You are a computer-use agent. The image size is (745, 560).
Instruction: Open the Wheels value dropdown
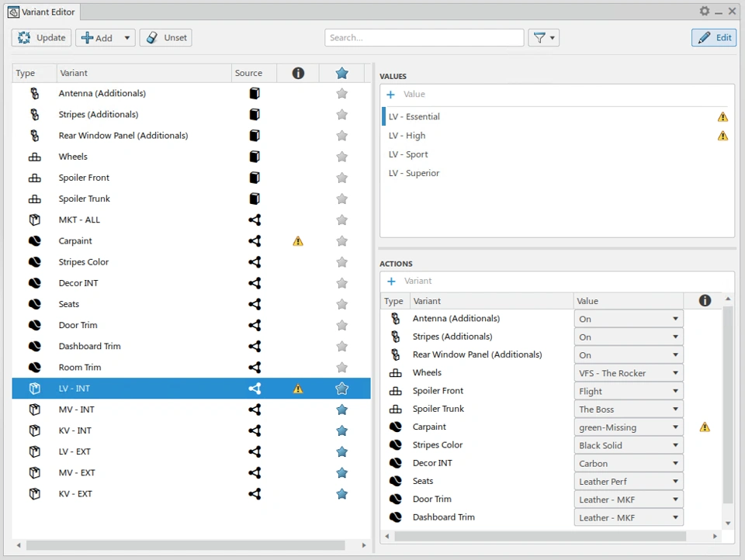[675, 373]
